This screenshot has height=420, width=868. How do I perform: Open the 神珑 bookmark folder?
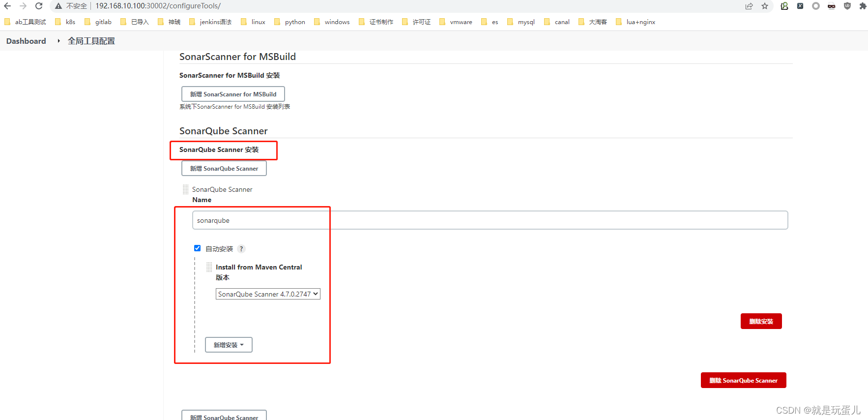pyautogui.click(x=169, y=22)
